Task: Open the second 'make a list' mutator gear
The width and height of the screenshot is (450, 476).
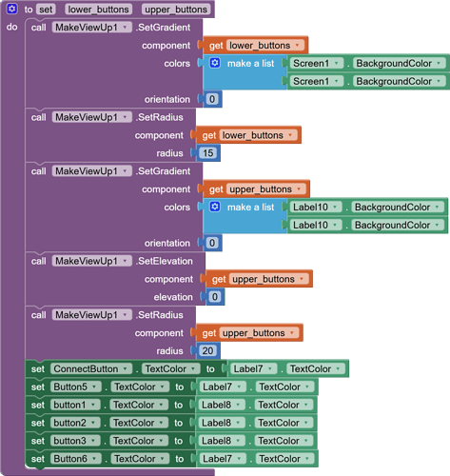Action: tap(215, 207)
